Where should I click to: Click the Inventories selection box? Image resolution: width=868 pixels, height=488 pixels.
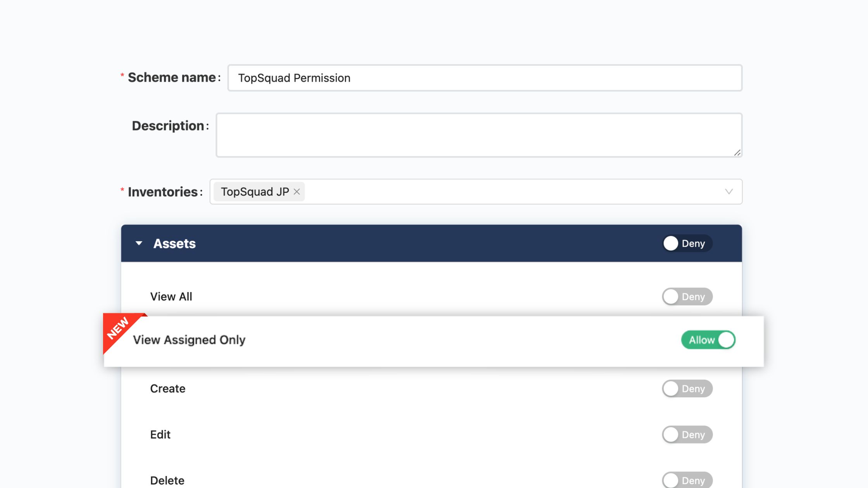coord(504,192)
